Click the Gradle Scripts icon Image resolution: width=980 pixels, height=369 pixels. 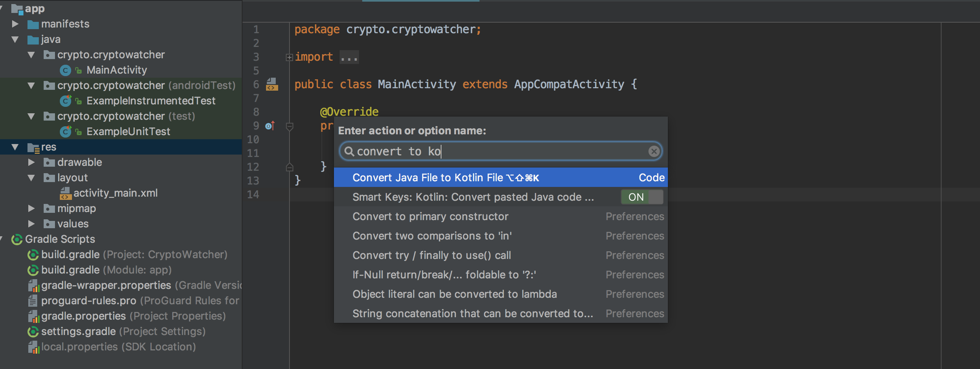17,240
